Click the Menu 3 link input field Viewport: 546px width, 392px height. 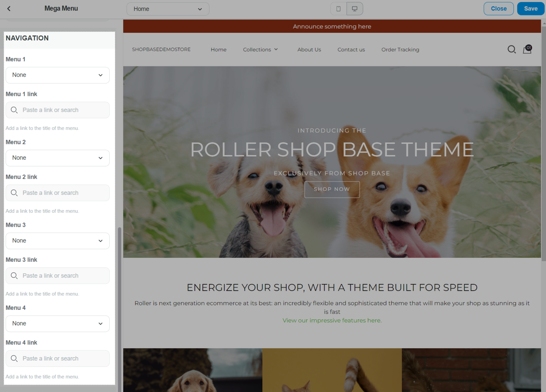tap(58, 276)
